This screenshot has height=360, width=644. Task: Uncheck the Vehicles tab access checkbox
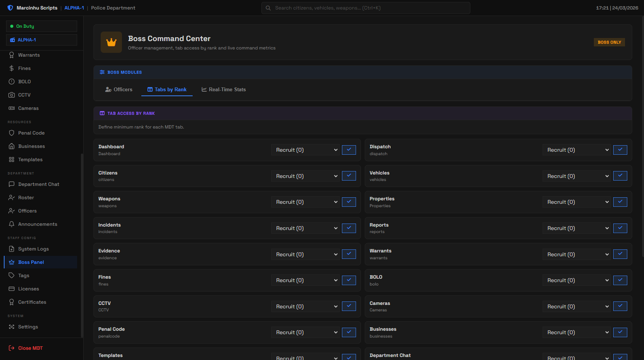click(620, 176)
